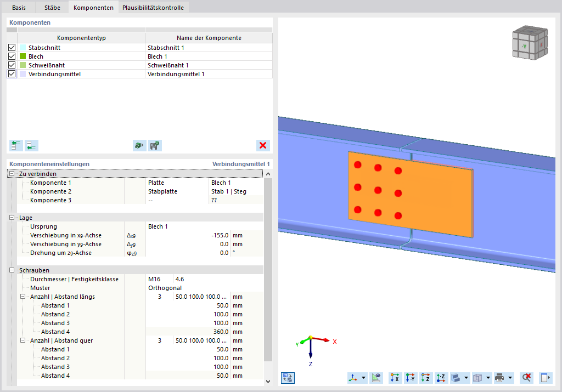Set view in -Z direction

click(441, 378)
